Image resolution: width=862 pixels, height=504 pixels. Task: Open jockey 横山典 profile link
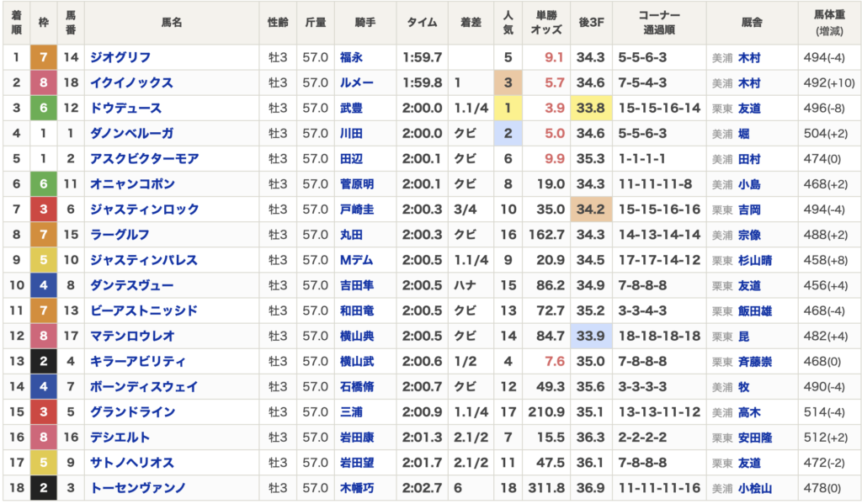[x=357, y=336]
